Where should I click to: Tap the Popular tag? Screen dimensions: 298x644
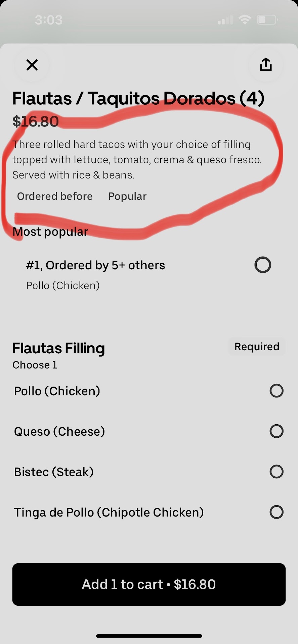127,196
